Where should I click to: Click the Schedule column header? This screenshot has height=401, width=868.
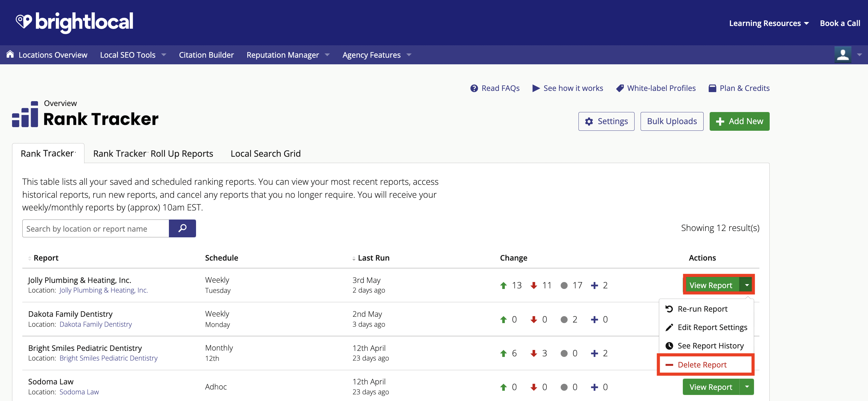[221, 258]
